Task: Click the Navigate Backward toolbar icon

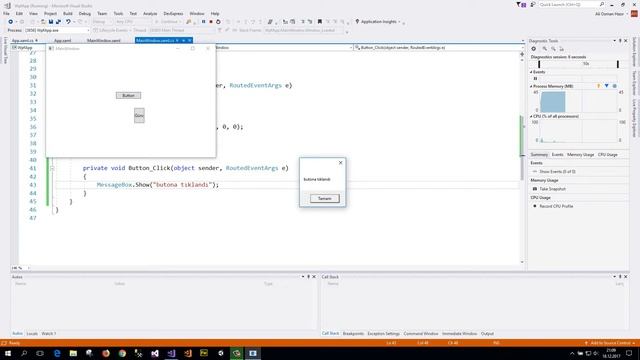Action: coord(11,22)
